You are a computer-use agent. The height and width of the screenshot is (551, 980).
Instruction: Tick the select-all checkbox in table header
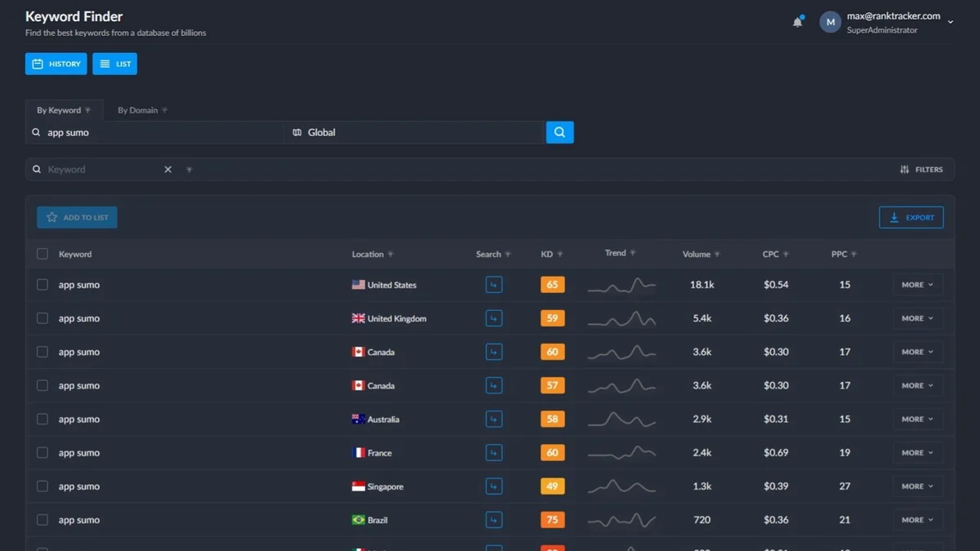42,255
